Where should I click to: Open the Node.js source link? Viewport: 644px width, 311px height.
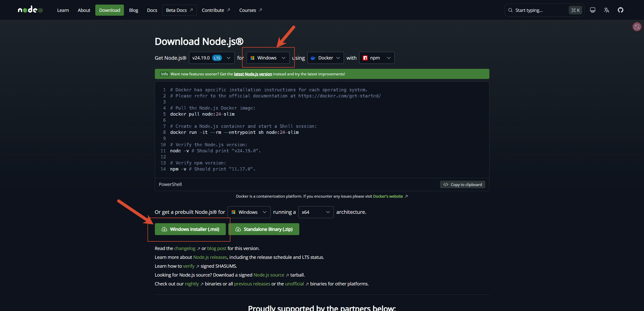(269, 275)
